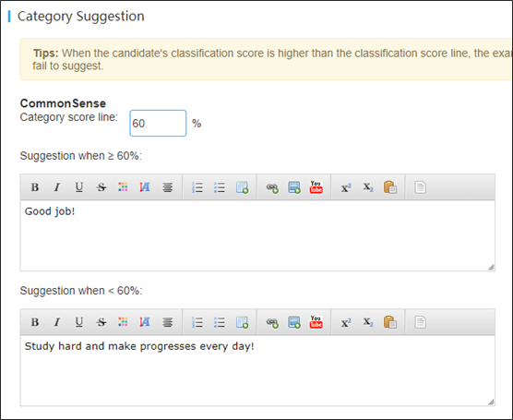Click Bold in the < 60% suggestion editor
This screenshot has width=513, height=420.
tap(35, 322)
